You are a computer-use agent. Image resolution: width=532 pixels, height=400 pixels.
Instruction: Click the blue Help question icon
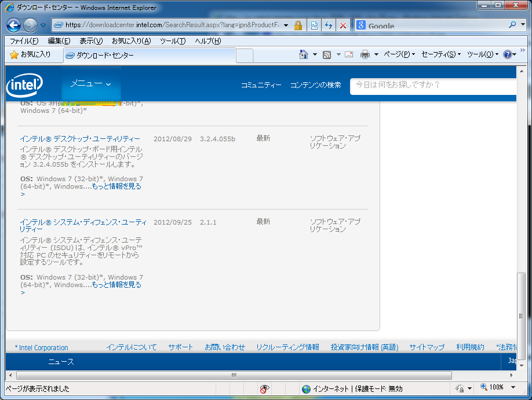point(508,54)
